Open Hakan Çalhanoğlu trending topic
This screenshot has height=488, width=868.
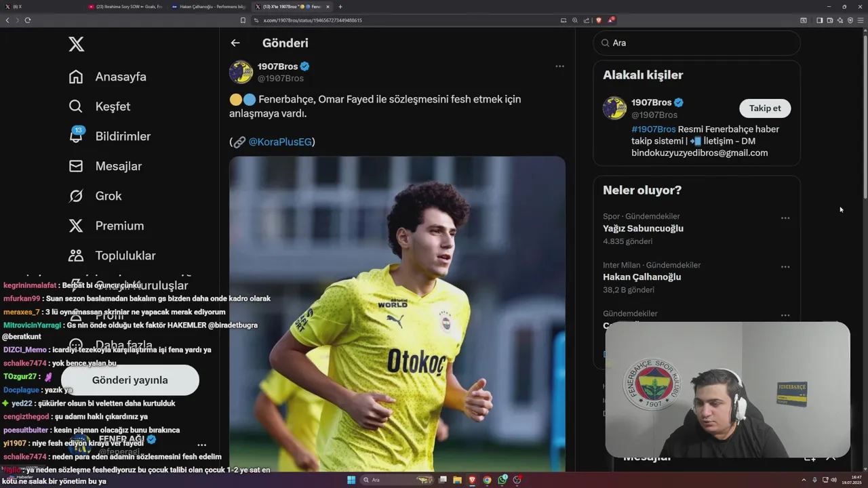[642, 277]
